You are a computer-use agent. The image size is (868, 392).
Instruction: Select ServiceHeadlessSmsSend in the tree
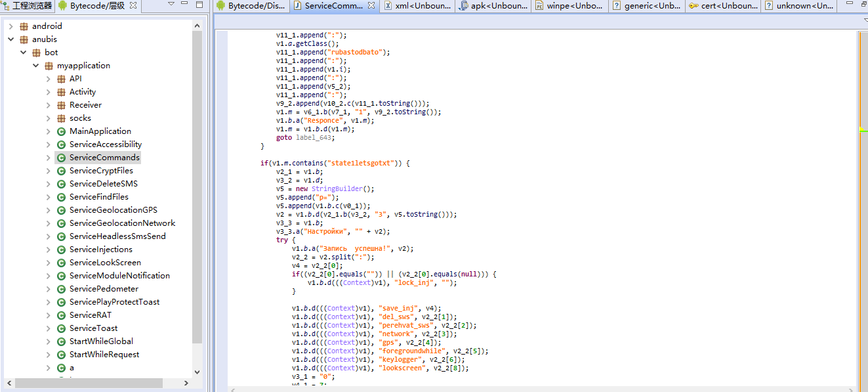click(x=117, y=236)
